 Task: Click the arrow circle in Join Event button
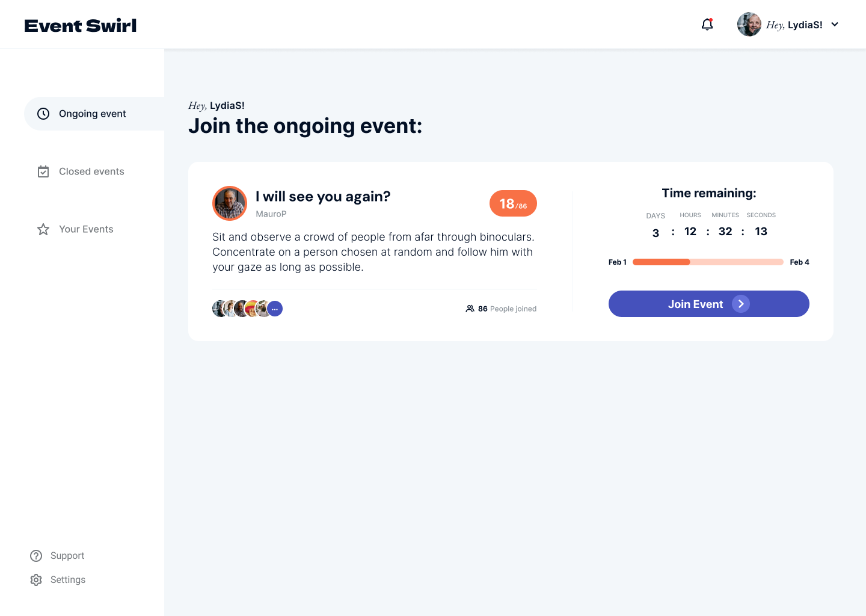pos(741,304)
